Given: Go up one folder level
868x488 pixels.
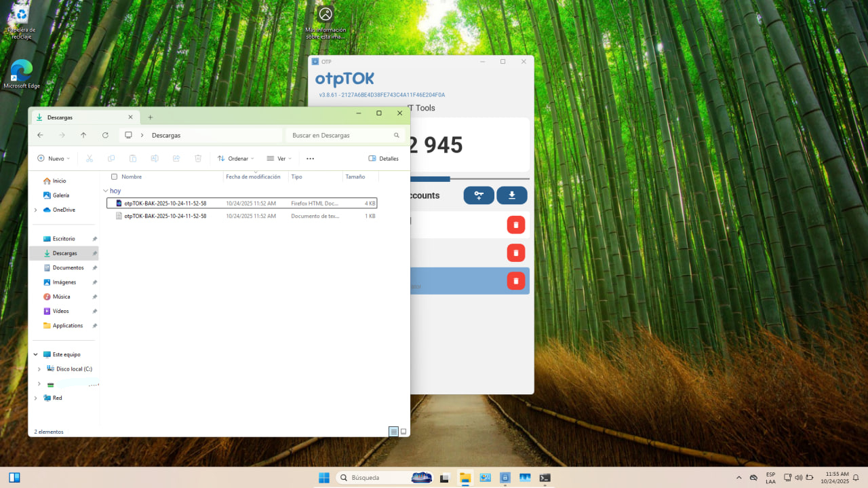Looking at the screenshot, I should point(83,135).
